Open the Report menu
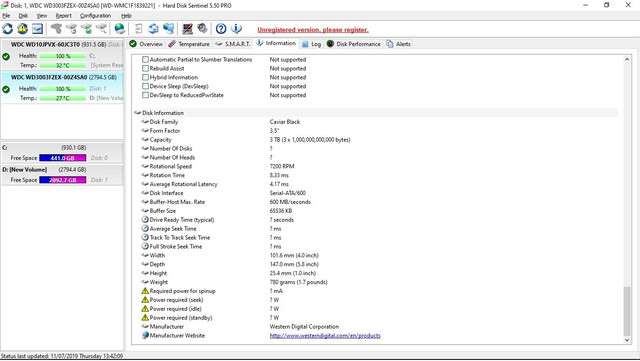640x361 pixels. (x=64, y=16)
